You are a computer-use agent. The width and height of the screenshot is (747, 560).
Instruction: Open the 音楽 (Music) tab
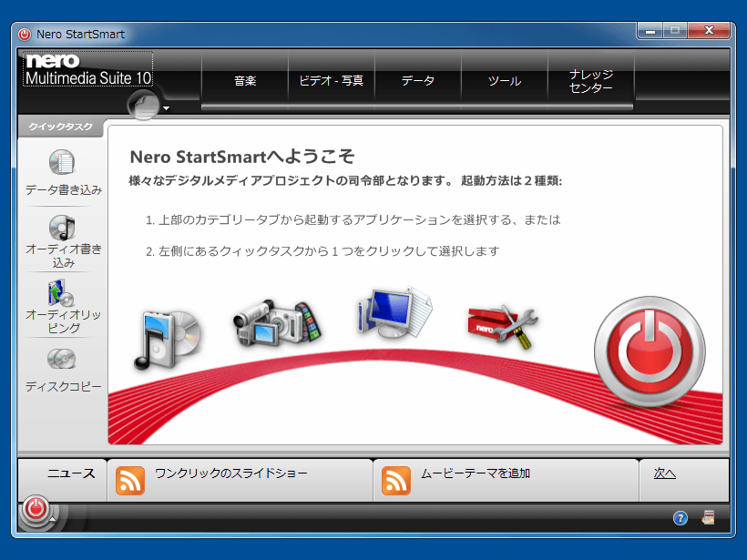(245, 80)
